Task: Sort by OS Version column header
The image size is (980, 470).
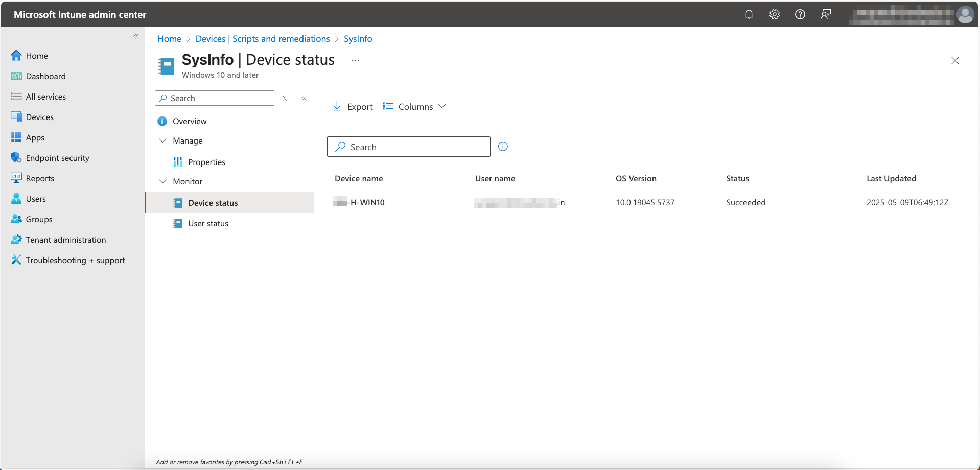Action: 636,178
